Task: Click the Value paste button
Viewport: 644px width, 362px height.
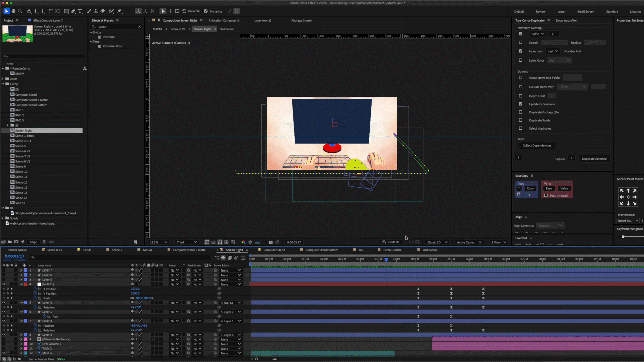Action: click(564, 188)
